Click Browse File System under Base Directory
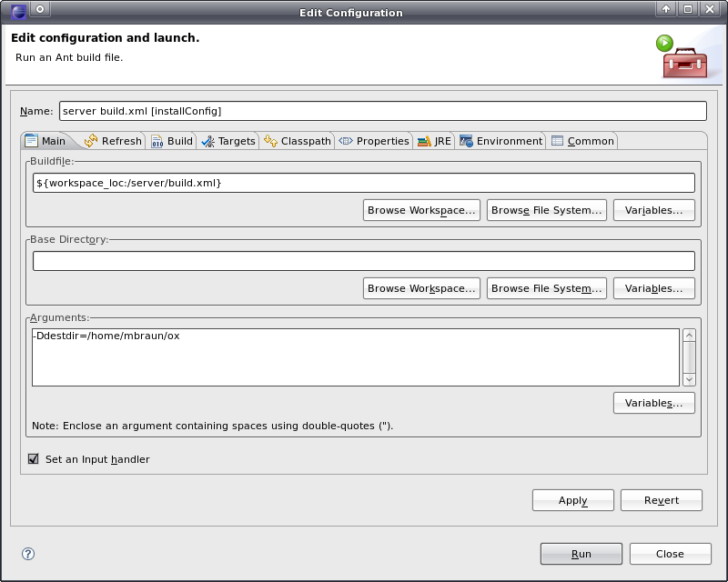728x582 pixels. point(546,288)
